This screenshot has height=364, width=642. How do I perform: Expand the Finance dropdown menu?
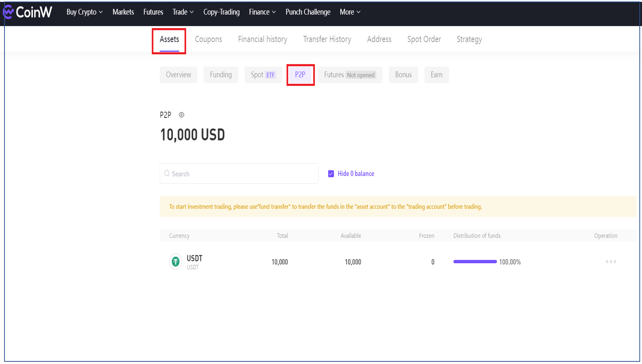point(262,12)
